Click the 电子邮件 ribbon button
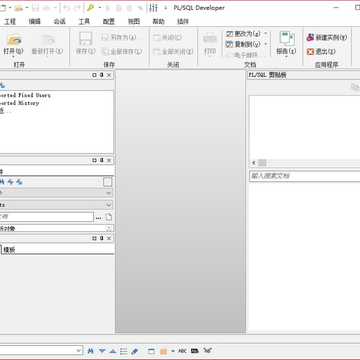The height and width of the screenshot is (360, 360). coord(245,55)
